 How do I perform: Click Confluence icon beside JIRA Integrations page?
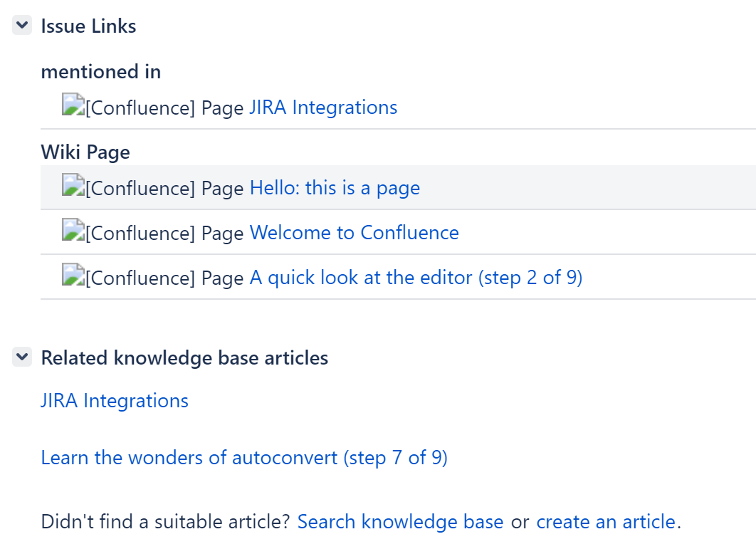coord(73,105)
